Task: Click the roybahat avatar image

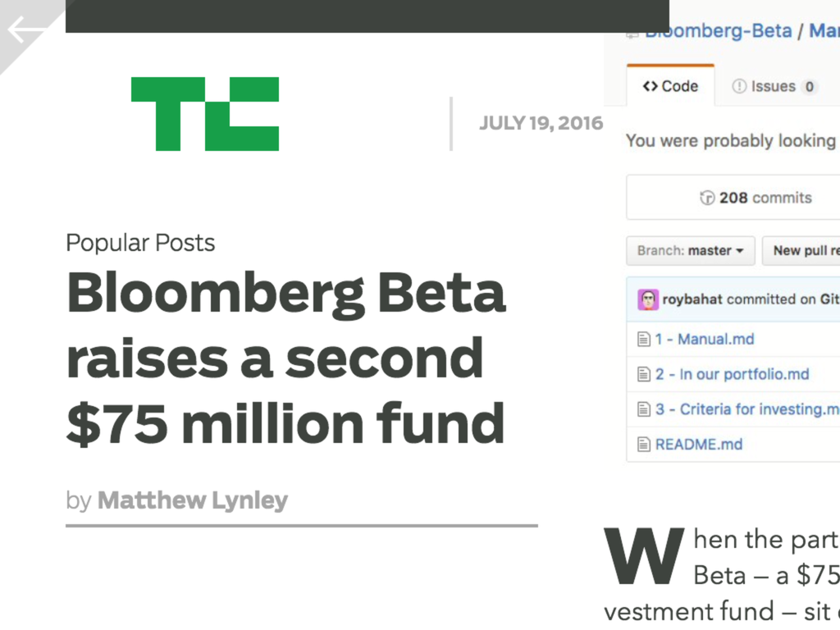Action: pyautogui.click(x=648, y=299)
